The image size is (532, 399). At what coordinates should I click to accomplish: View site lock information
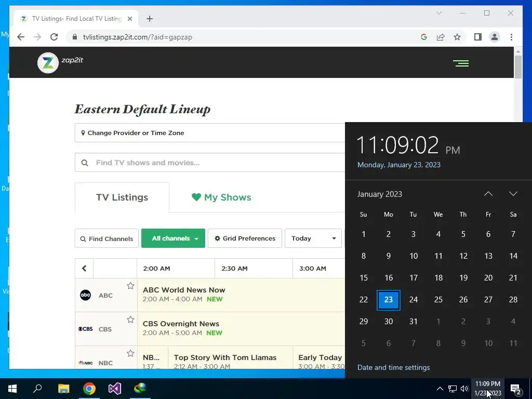[x=75, y=37]
